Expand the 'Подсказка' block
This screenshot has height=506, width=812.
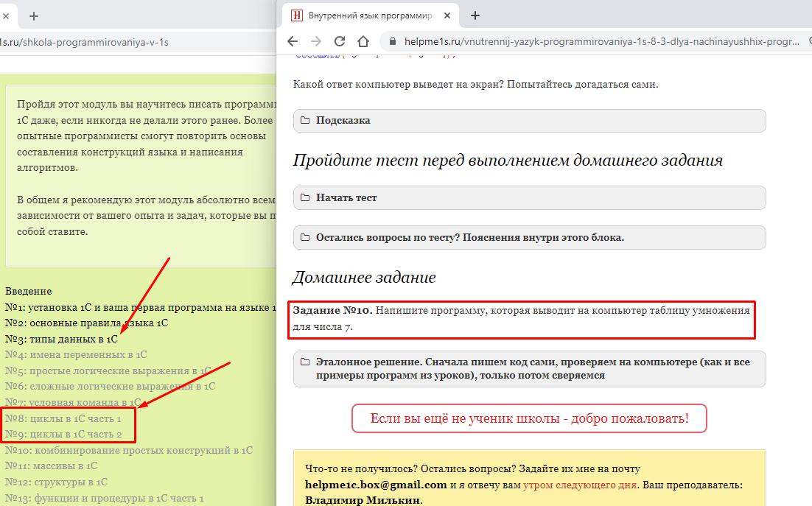tap(529, 121)
